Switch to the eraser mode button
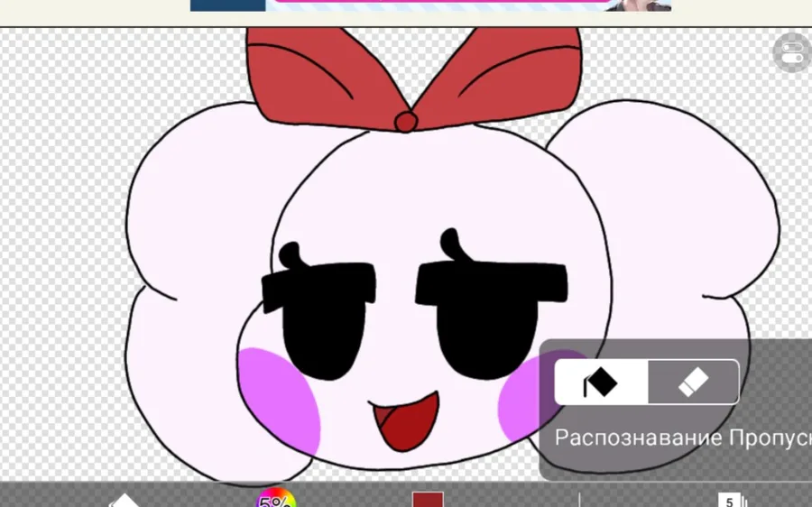 [x=694, y=383]
